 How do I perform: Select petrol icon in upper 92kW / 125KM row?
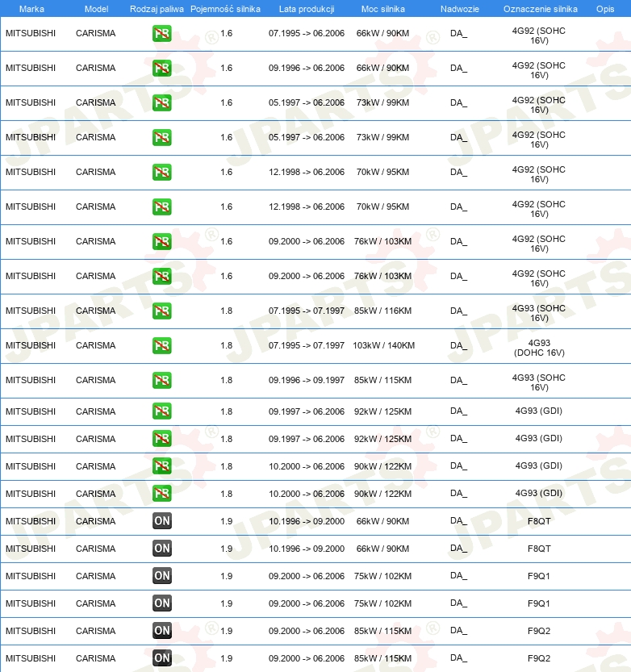point(162,411)
